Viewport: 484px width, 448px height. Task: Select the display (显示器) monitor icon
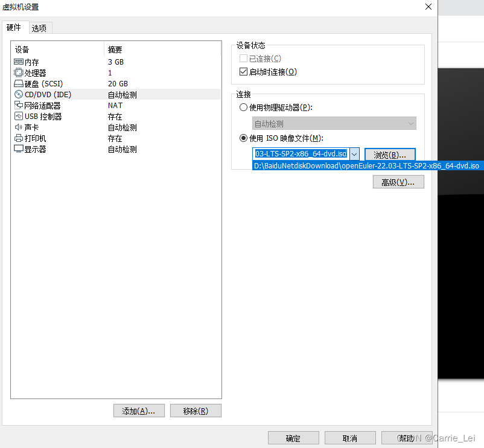19,149
